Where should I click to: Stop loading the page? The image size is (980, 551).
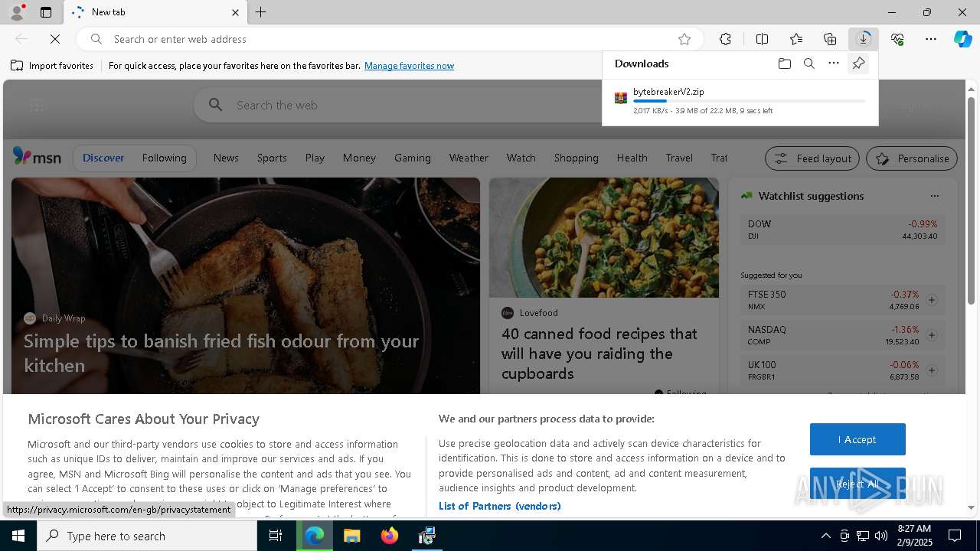point(55,39)
